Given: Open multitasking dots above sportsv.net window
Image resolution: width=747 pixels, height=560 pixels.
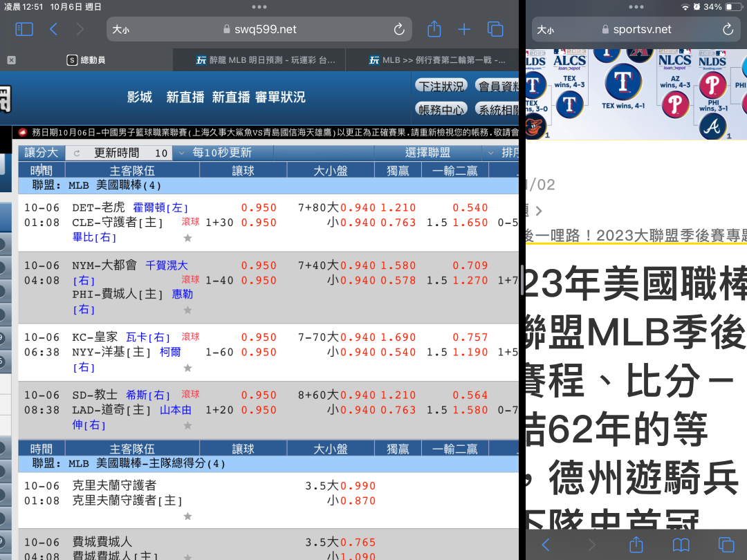Looking at the screenshot, I should [636, 7].
